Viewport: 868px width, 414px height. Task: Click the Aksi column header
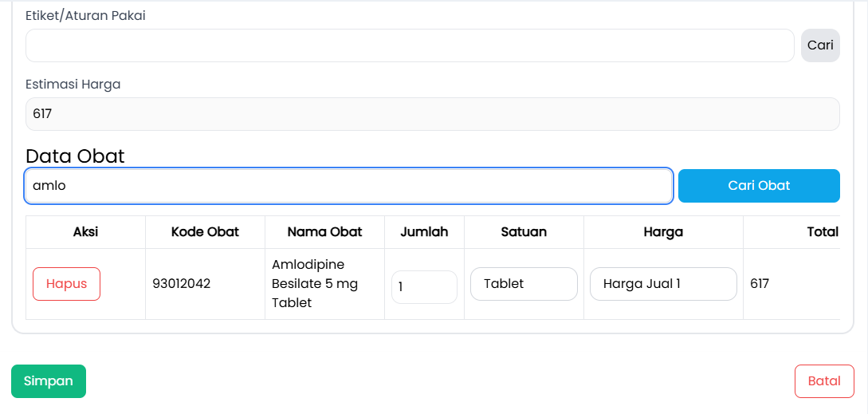[85, 232]
